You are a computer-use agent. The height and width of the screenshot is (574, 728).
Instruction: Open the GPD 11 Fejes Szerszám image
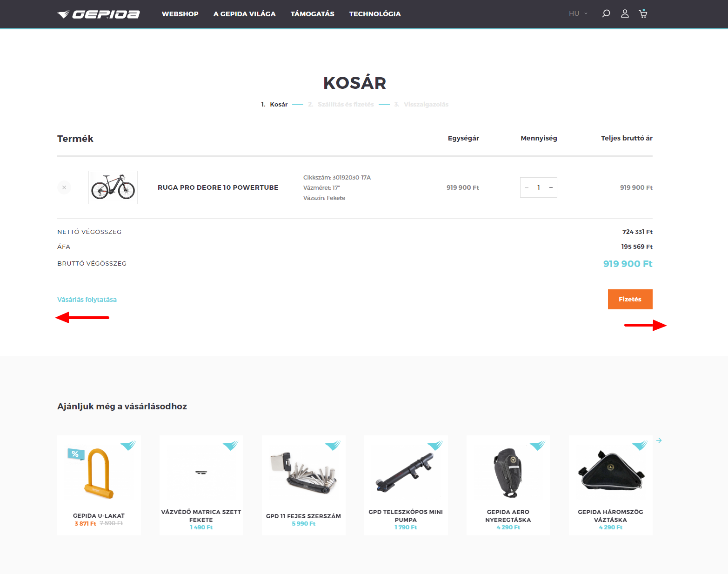tap(304, 473)
